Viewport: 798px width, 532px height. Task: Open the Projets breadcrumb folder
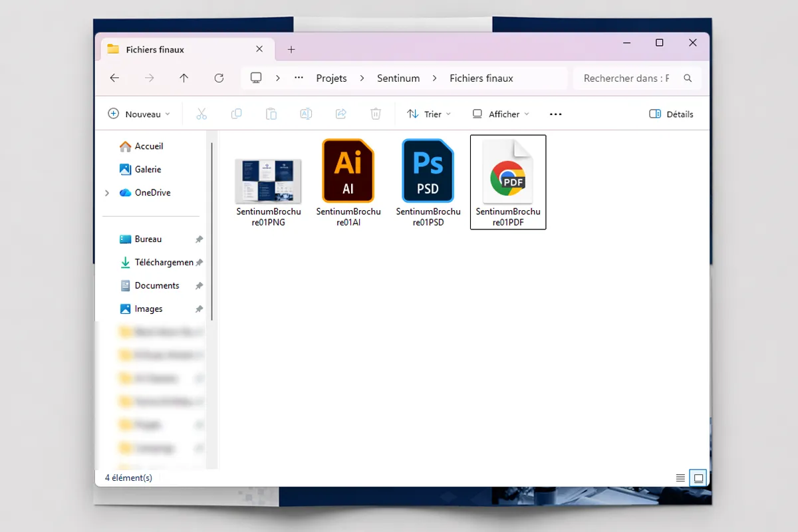[x=331, y=78]
